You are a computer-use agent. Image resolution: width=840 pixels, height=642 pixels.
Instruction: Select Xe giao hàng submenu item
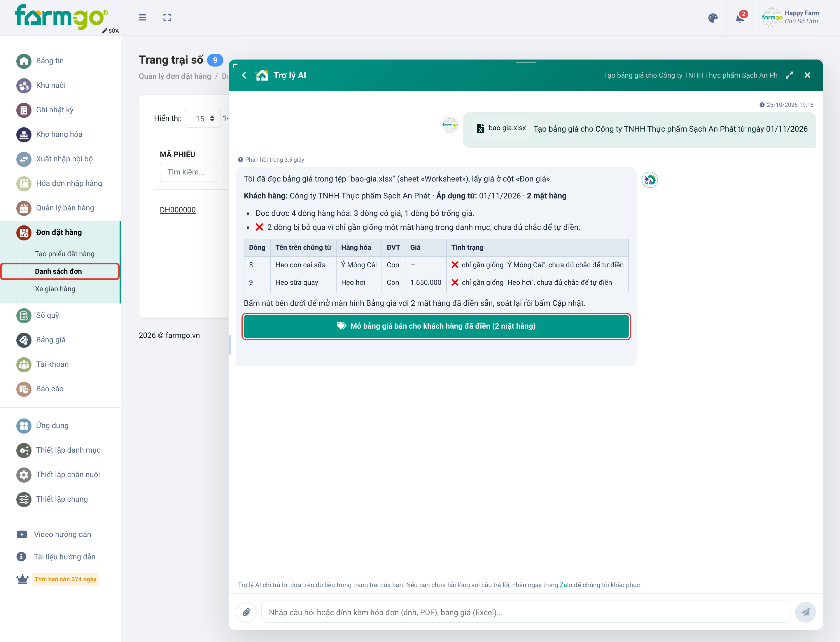[x=55, y=289]
